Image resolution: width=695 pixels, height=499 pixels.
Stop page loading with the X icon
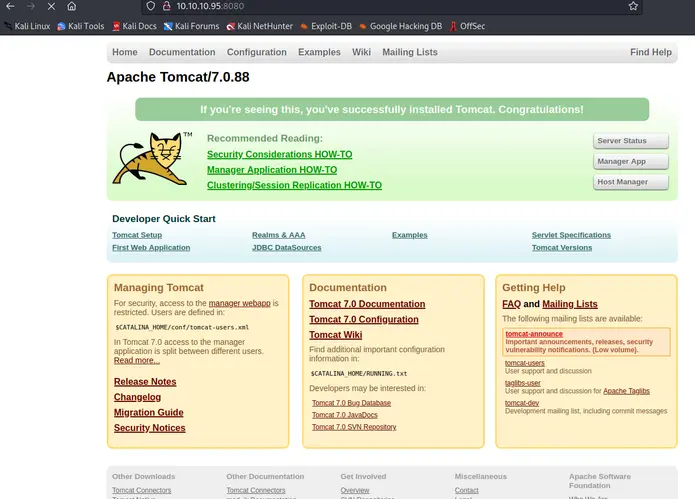tap(51, 6)
